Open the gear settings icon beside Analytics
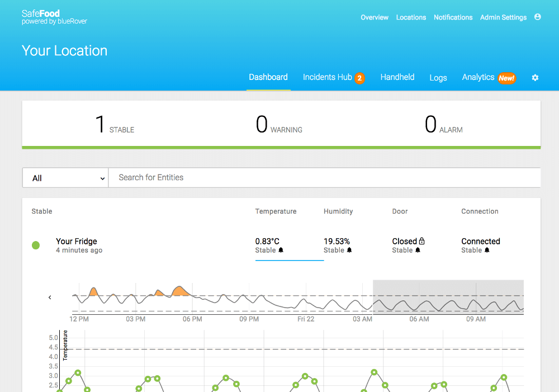 [x=535, y=78]
